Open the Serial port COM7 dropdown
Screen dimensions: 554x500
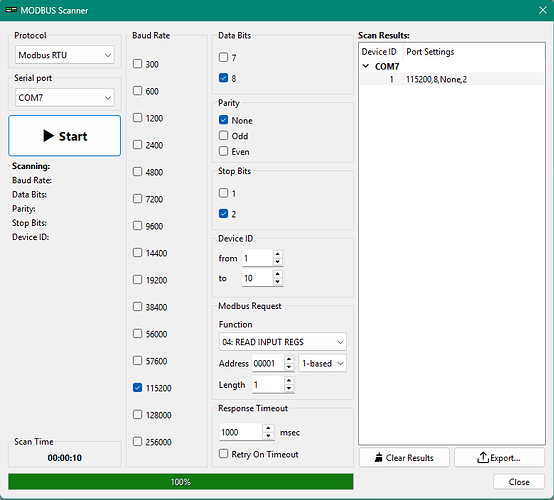coord(65,98)
